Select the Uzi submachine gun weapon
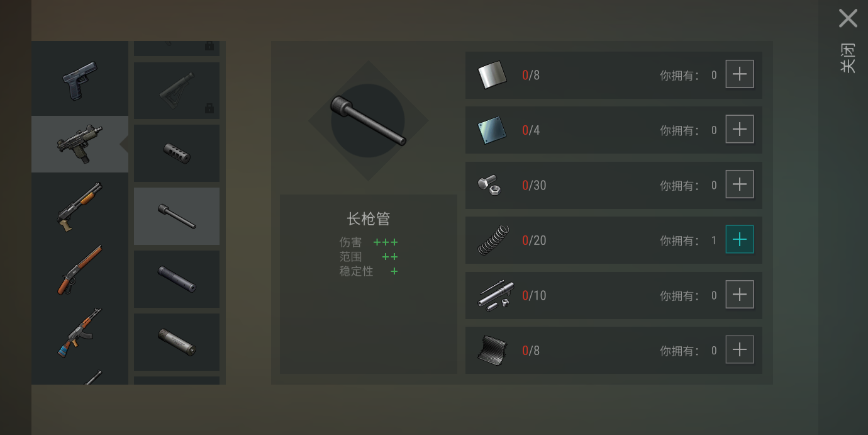 80,144
